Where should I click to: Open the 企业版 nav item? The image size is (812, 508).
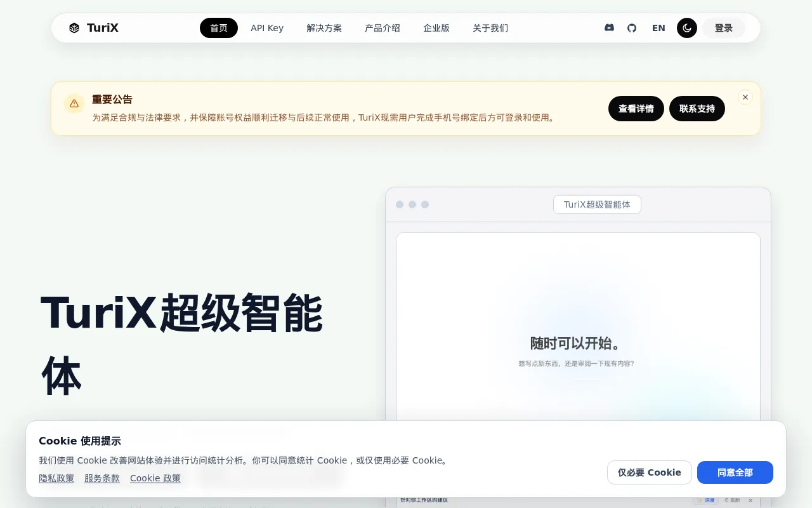(x=436, y=28)
